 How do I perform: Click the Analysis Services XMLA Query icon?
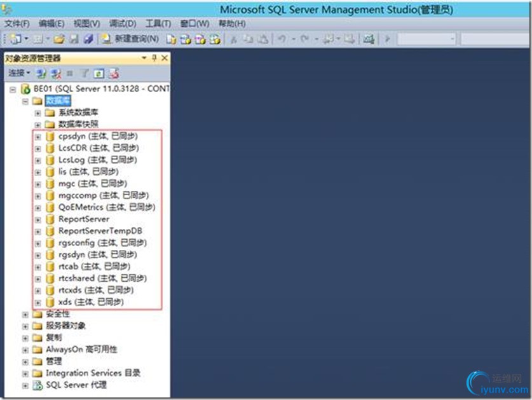coord(215,39)
